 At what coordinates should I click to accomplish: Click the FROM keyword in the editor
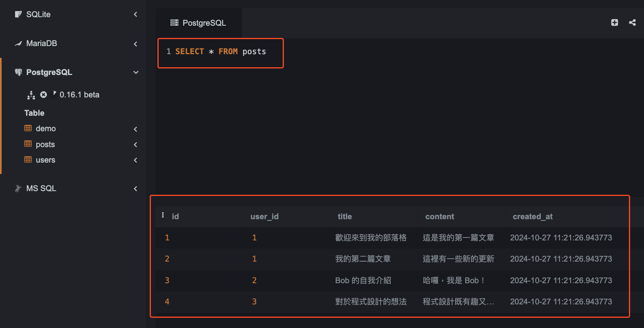tap(228, 51)
